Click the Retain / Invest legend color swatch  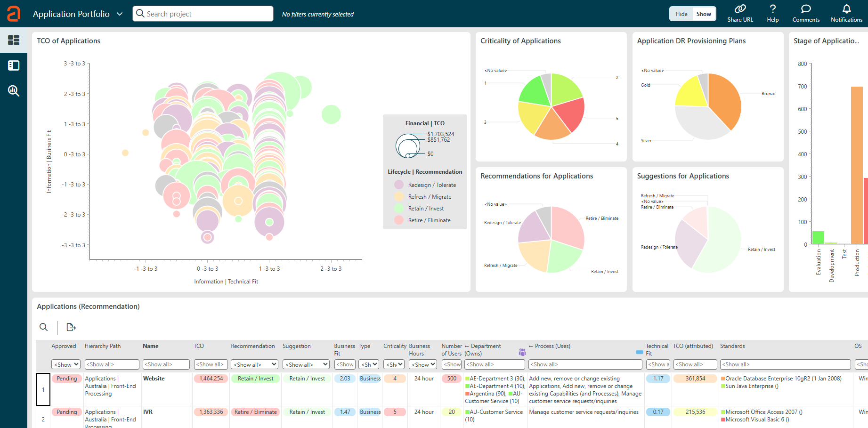pos(399,209)
